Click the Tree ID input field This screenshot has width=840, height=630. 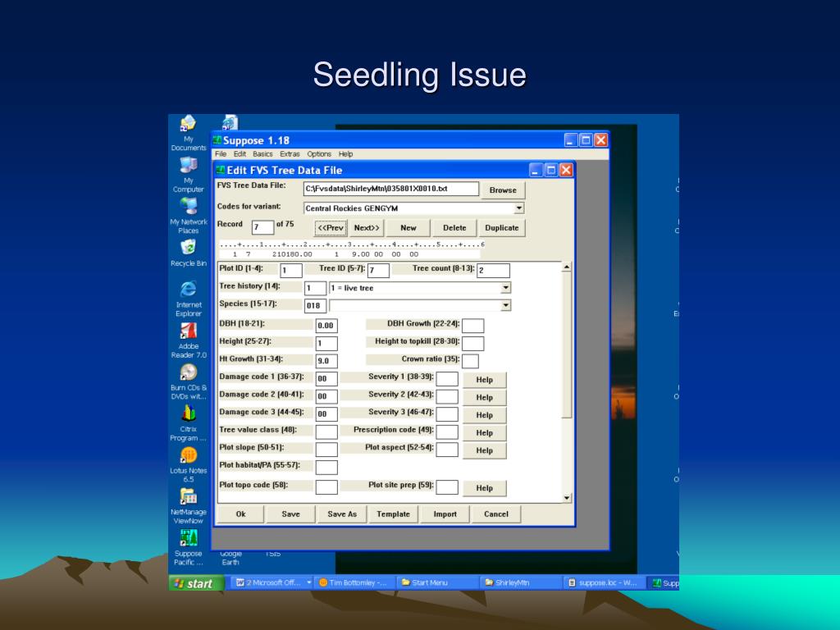coord(378,271)
